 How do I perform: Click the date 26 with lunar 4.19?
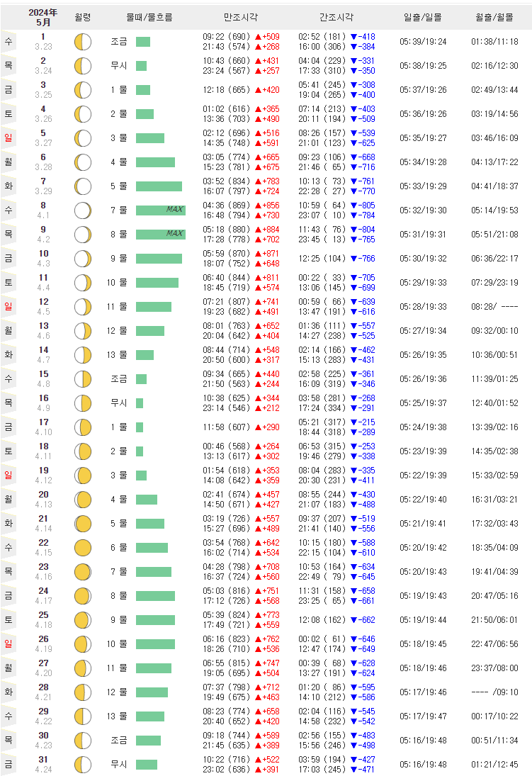[43, 644]
